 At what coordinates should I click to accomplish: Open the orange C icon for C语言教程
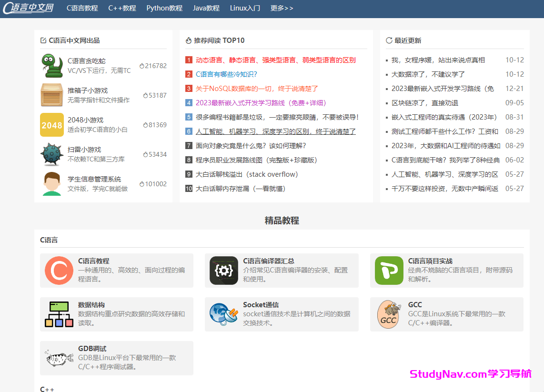(x=59, y=271)
